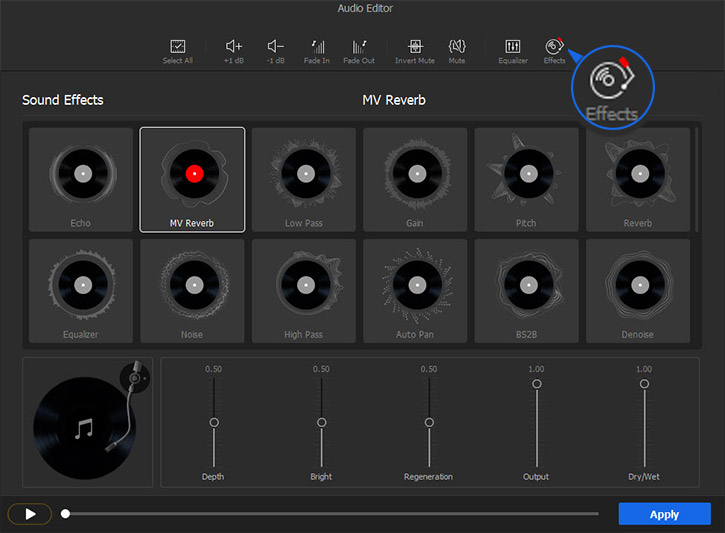Increase volume with +1 dB icon
Screen dimensions: 725x533
tap(234, 47)
